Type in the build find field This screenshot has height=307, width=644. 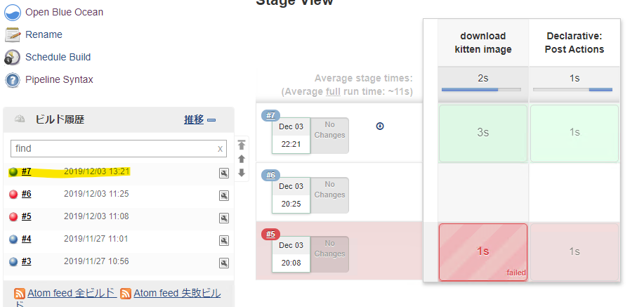(x=112, y=149)
